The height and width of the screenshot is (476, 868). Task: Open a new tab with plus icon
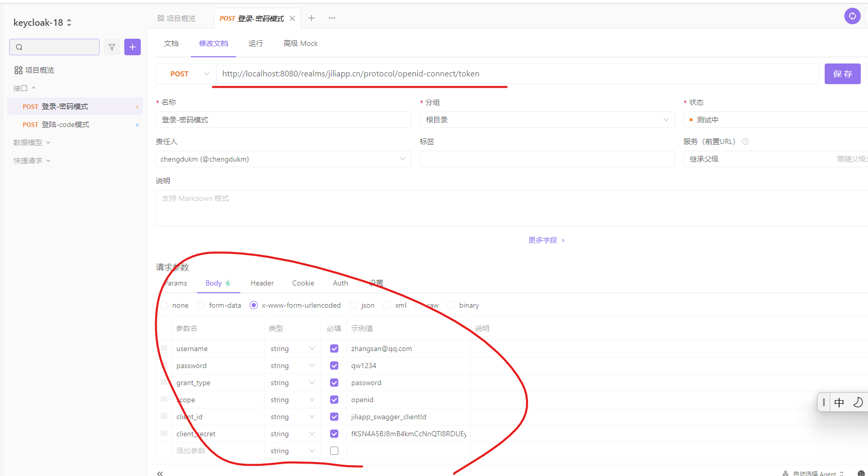point(312,18)
